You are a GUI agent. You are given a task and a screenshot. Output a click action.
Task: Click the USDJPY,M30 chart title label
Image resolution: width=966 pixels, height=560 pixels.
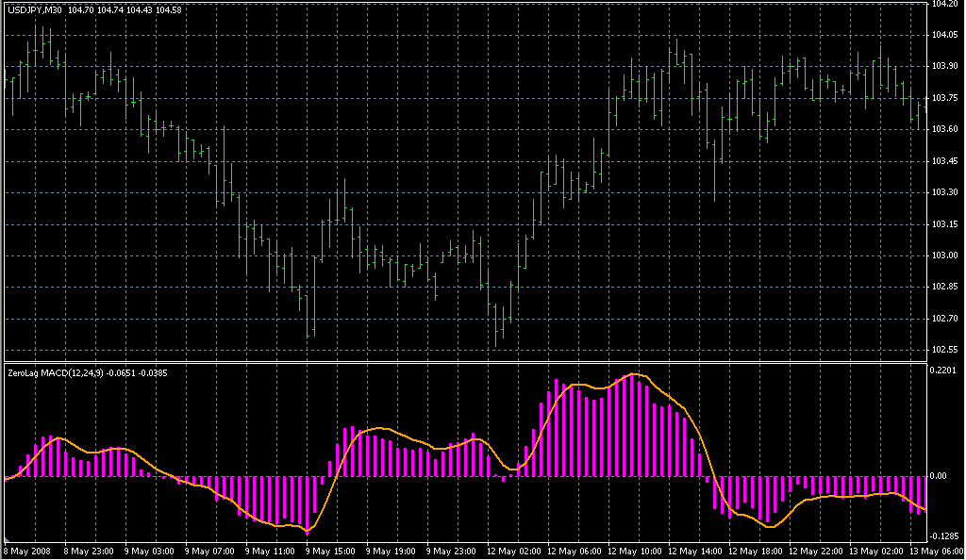click(x=34, y=9)
